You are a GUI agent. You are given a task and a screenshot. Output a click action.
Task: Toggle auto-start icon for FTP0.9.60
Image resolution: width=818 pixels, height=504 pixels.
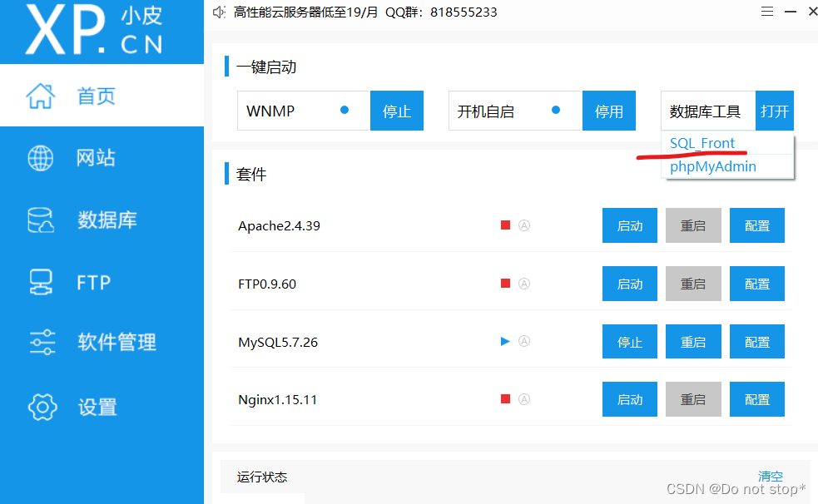(x=524, y=284)
